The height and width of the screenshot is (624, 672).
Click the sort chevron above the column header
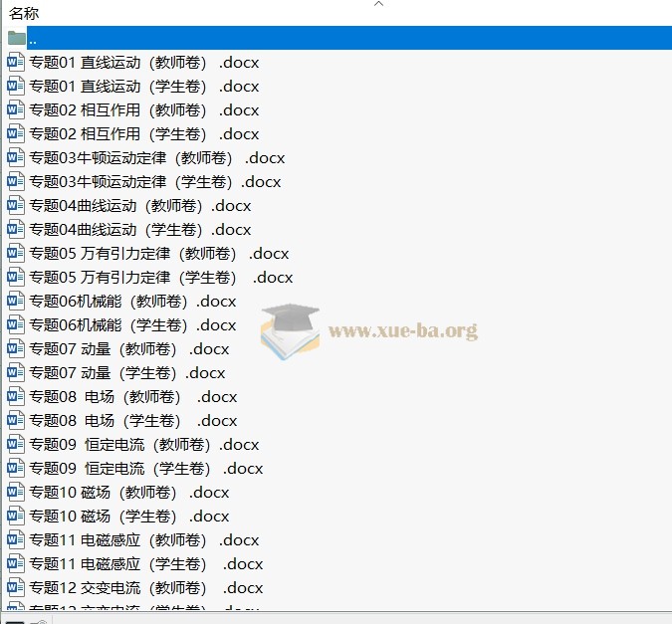378,4
